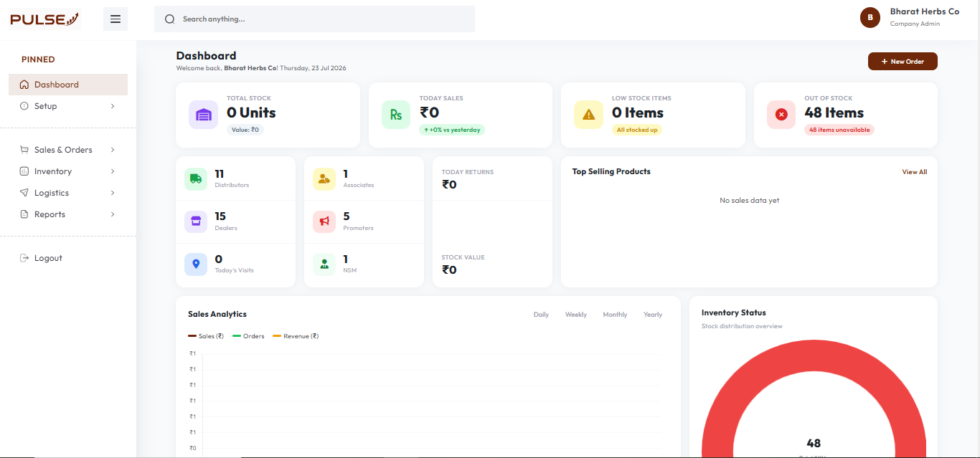Click the Distributors truck icon
This screenshot has width=980, height=458.
(x=196, y=179)
